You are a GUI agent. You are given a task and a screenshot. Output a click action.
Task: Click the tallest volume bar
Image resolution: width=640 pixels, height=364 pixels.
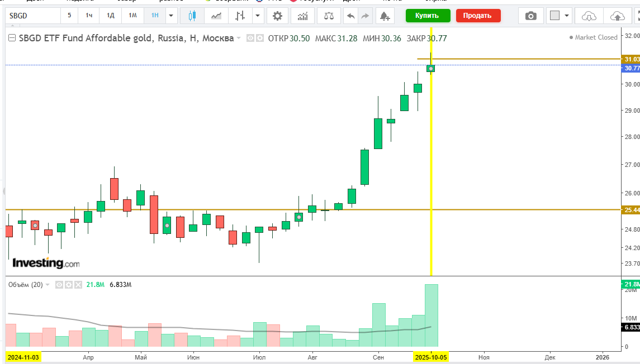pos(432,315)
